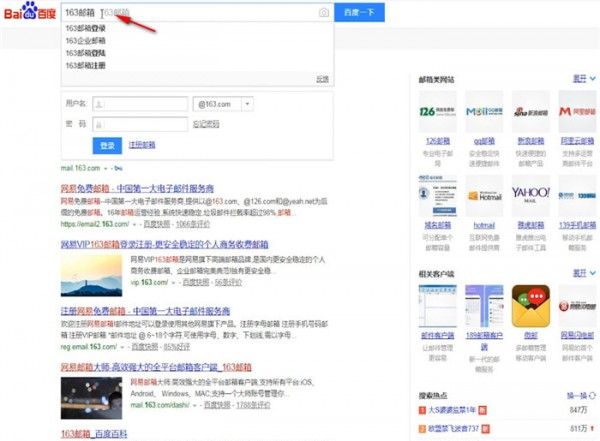Click the domain mailbox screenshot thumbnail
This screenshot has height=441, width=600.
[x=437, y=196]
